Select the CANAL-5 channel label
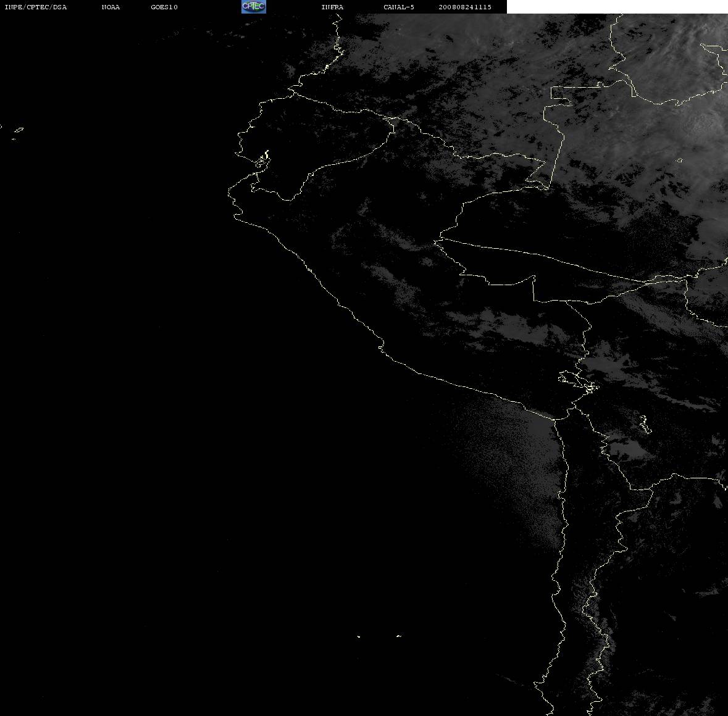 [x=399, y=7]
